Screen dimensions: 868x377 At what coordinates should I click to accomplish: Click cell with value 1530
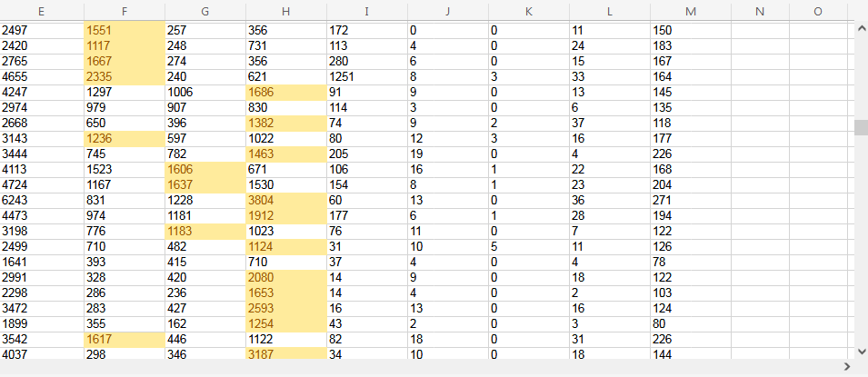pyautogui.click(x=286, y=185)
